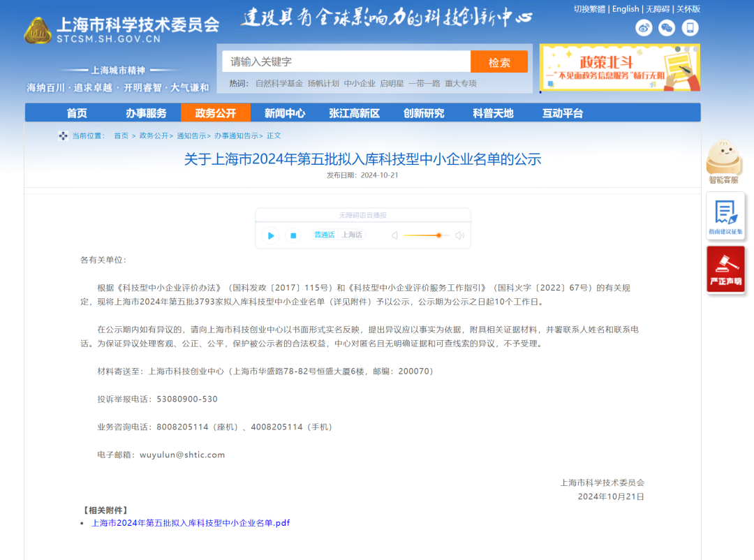This screenshot has width=754, height=560.
Task: Stop the voice broadcast playback
Action: [x=293, y=235]
